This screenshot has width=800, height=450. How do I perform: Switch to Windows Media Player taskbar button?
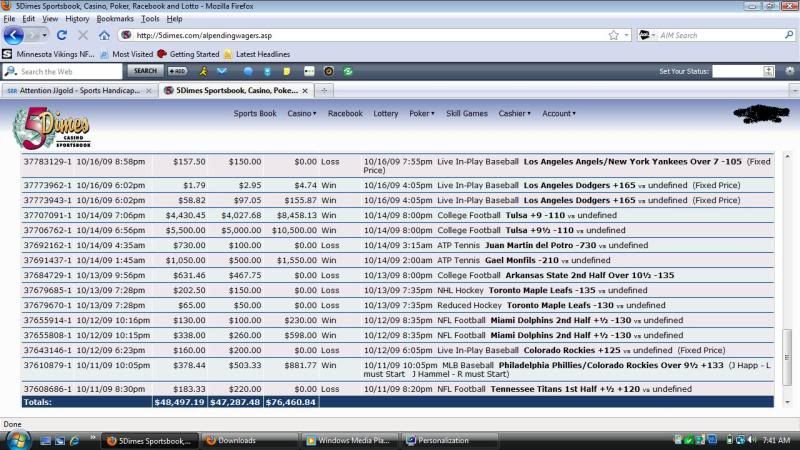pyautogui.click(x=349, y=440)
